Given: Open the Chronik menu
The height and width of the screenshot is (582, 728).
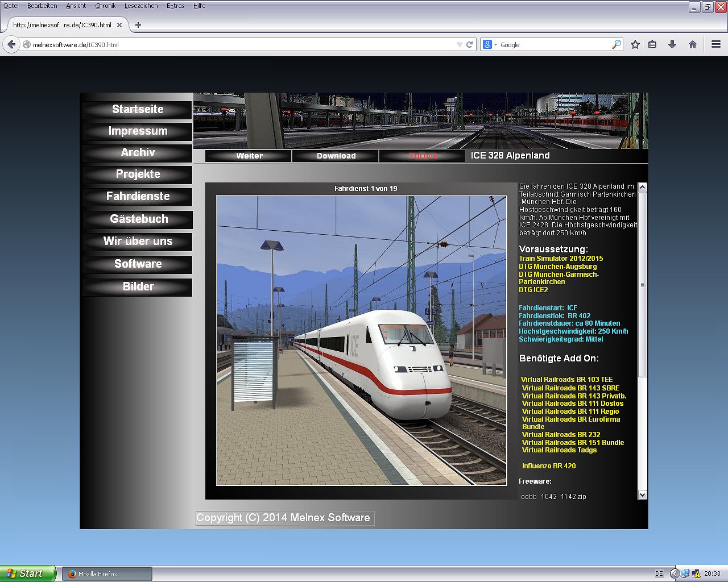Looking at the screenshot, I should coord(105,6).
